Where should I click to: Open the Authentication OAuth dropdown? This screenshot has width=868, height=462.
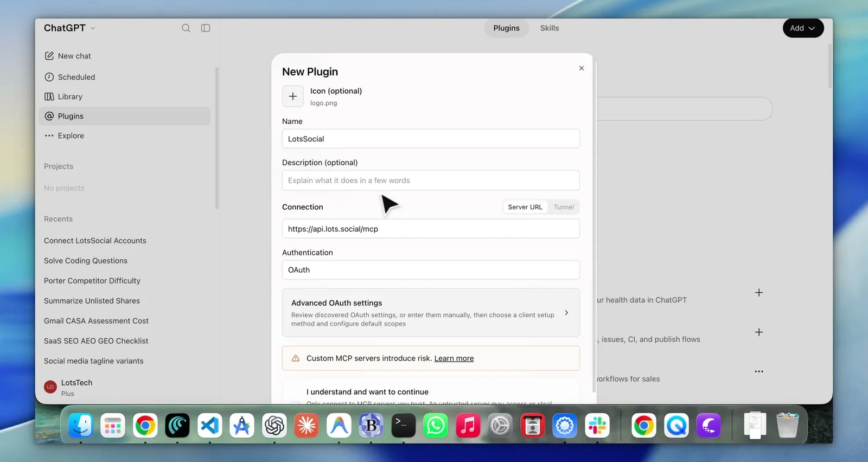[431, 270]
